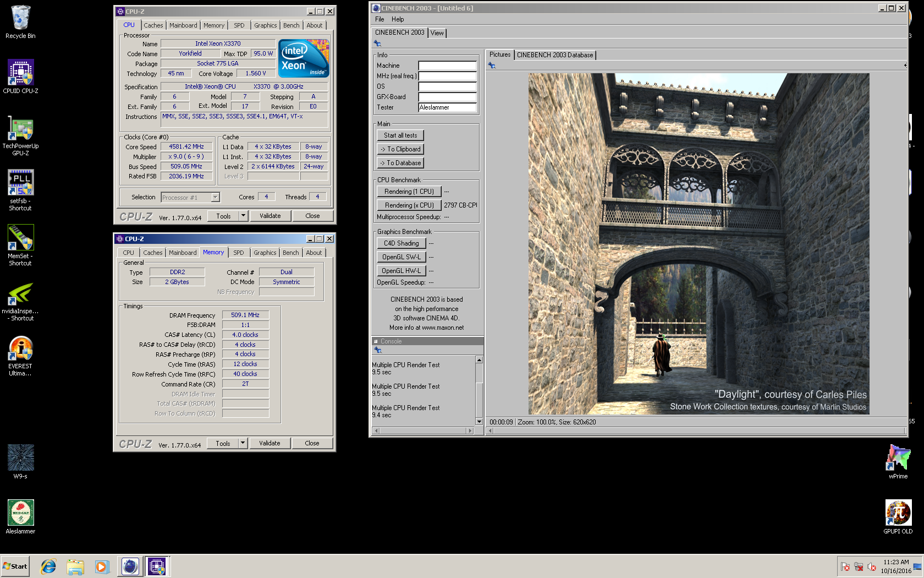The height and width of the screenshot is (578, 924).
Task: Click the Intel Xeon inside logo
Action: pos(304,58)
